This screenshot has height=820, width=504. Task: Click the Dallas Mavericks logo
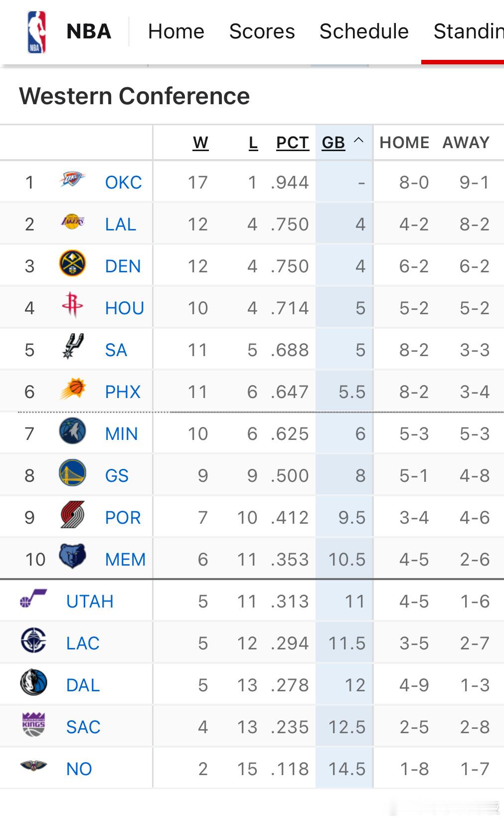pyautogui.click(x=33, y=683)
